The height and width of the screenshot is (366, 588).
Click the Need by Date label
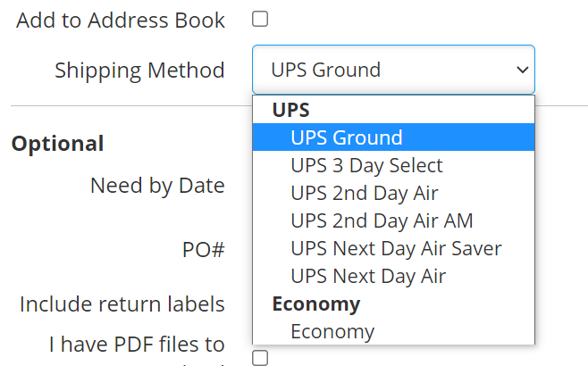pos(157,186)
